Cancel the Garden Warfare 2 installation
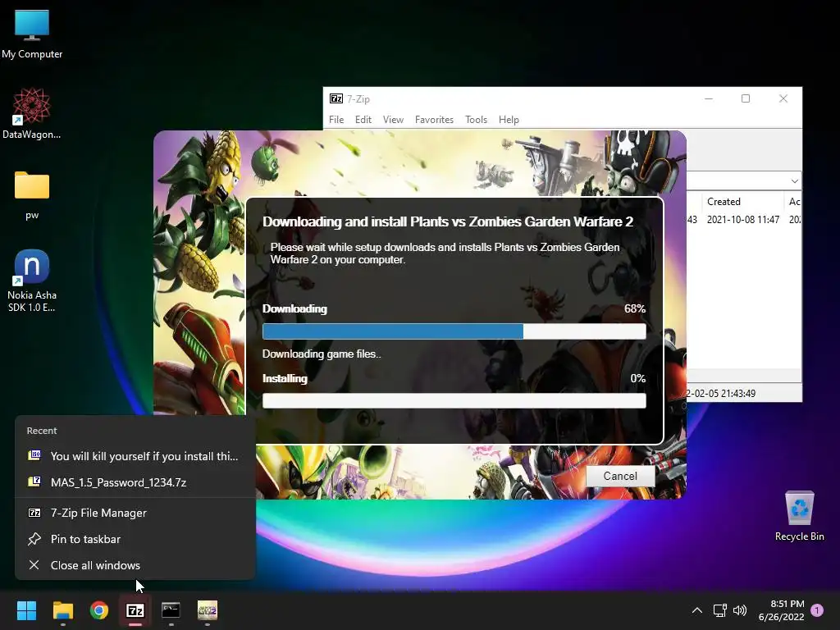840x630 pixels. click(620, 476)
